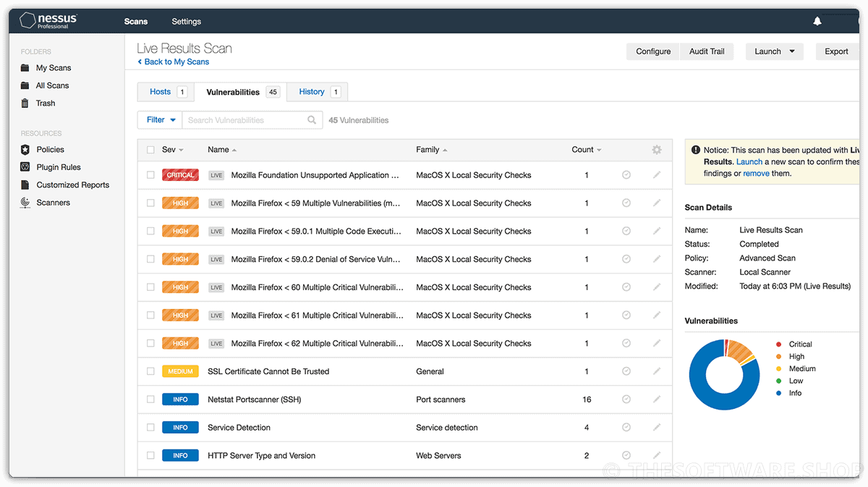Select the Service Detection row checkbox
Image resolution: width=868 pixels, height=487 pixels.
(x=150, y=428)
